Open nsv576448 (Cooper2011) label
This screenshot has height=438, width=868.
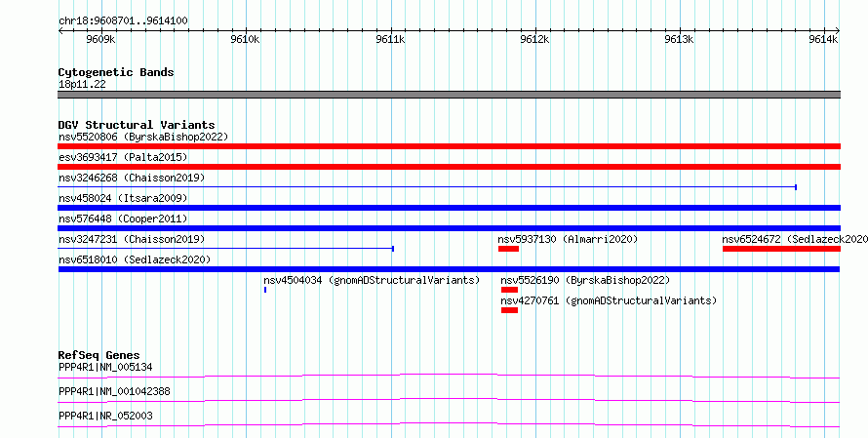(123, 219)
